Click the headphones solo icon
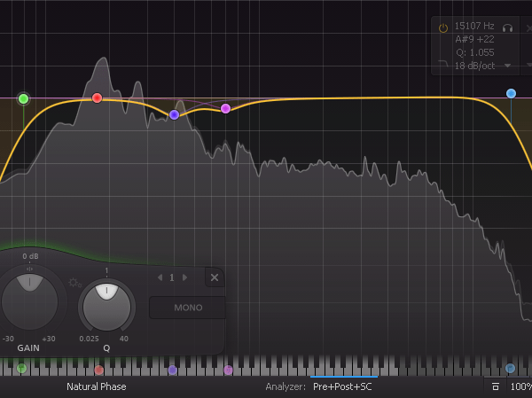Screen dimensions: 532x398 coord(508,28)
